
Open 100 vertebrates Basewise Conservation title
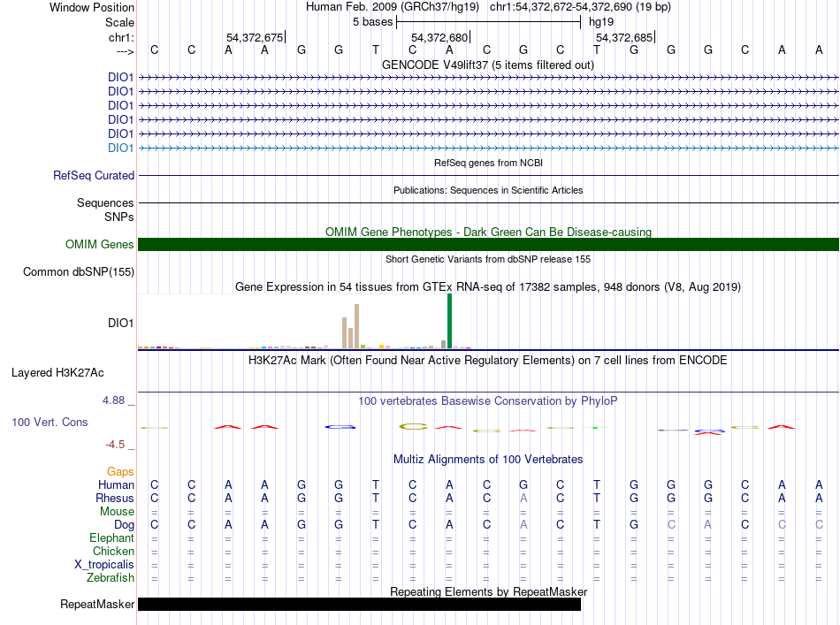(487, 400)
